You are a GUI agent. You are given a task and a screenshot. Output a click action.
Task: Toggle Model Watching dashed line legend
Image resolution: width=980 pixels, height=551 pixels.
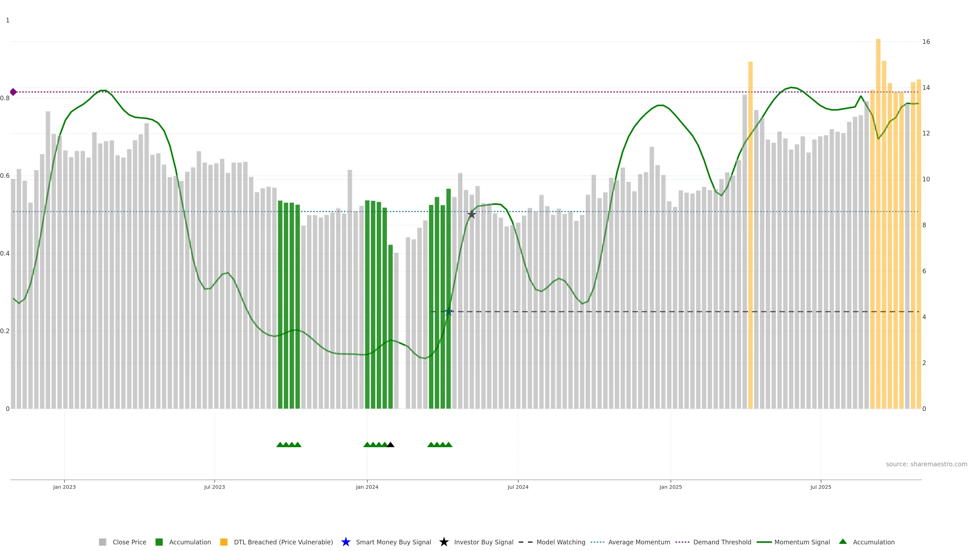point(525,542)
